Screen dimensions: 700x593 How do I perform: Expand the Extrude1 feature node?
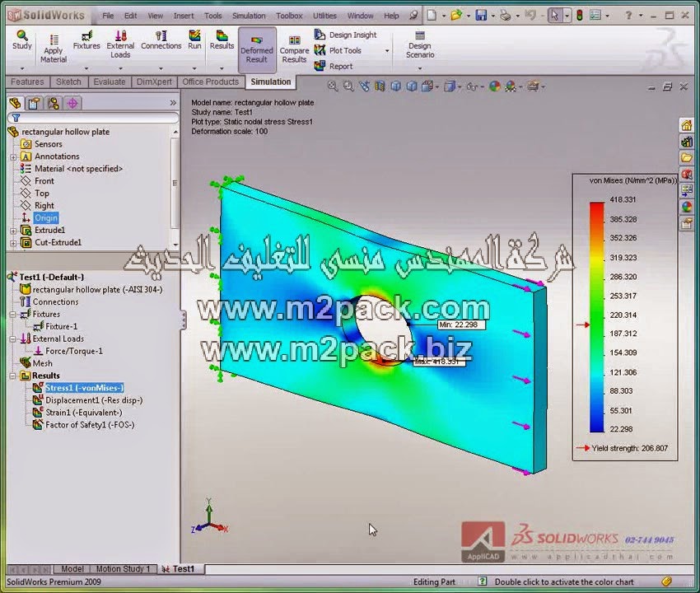[13, 231]
